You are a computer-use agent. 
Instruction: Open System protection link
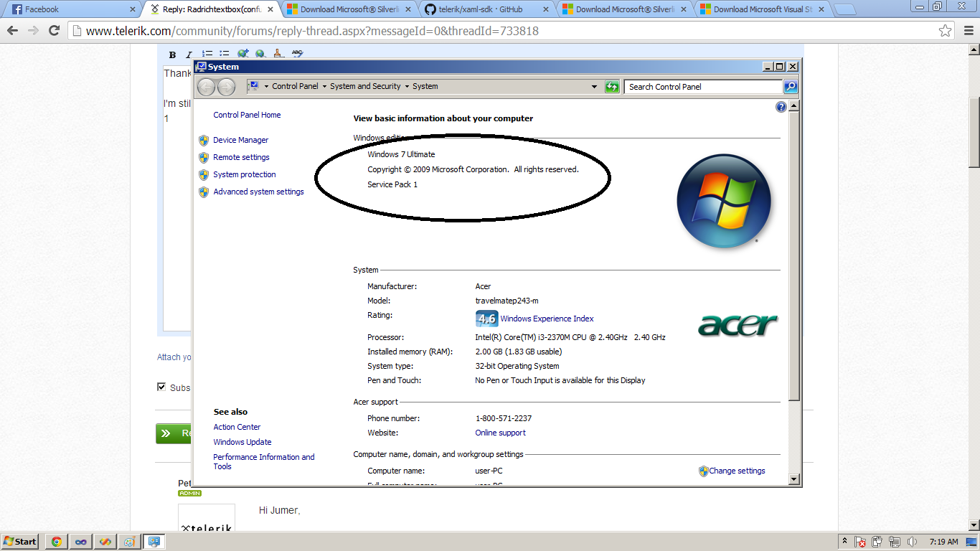[244, 174]
